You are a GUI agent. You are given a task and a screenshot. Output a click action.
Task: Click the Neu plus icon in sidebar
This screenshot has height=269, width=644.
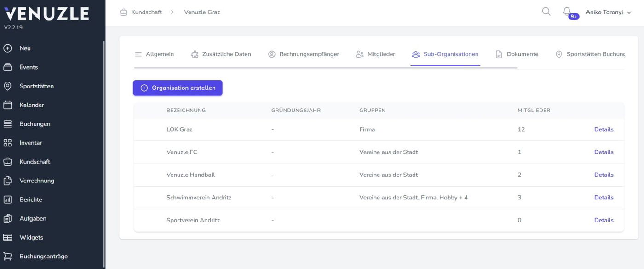7,48
